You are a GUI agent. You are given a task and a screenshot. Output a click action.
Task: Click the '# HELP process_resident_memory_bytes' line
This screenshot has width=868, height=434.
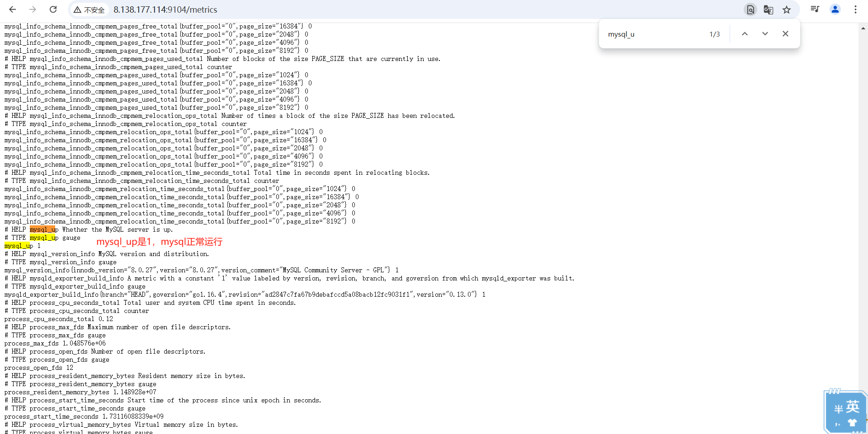tap(125, 376)
